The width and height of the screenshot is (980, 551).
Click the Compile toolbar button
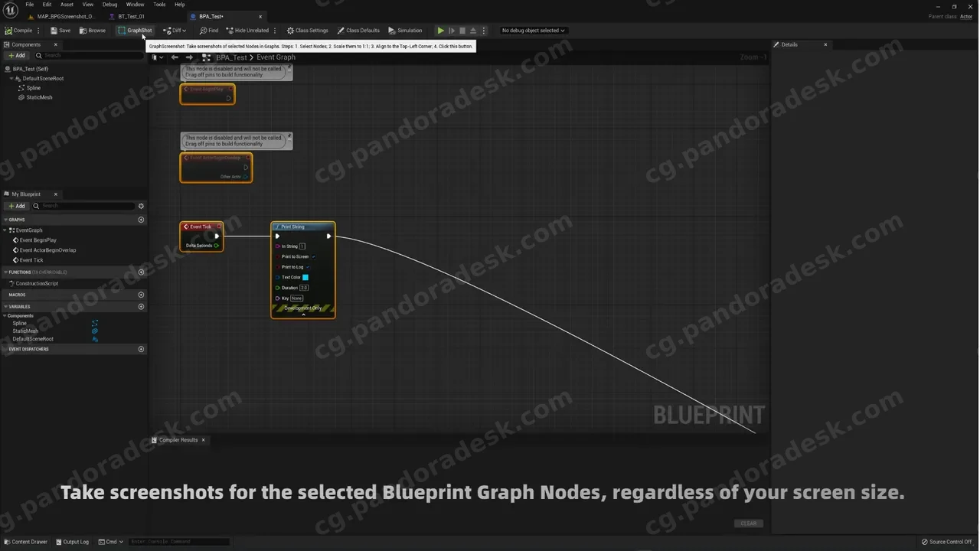click(x=18, y=31)
